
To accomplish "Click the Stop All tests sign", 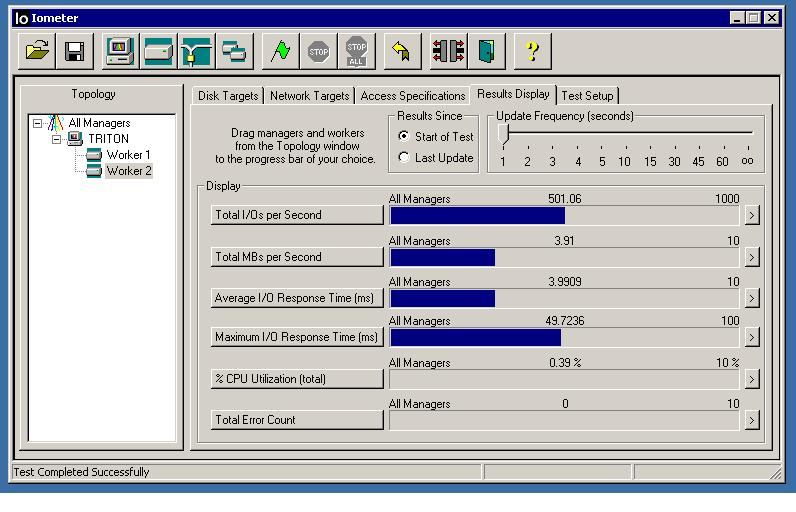I will click(x=356, y=51).
